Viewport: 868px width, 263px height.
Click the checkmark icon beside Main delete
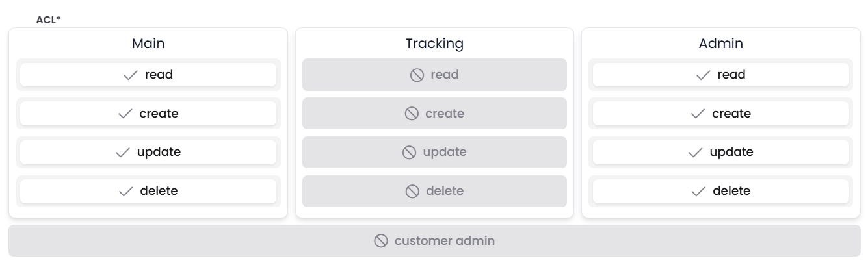pos(125,192)
